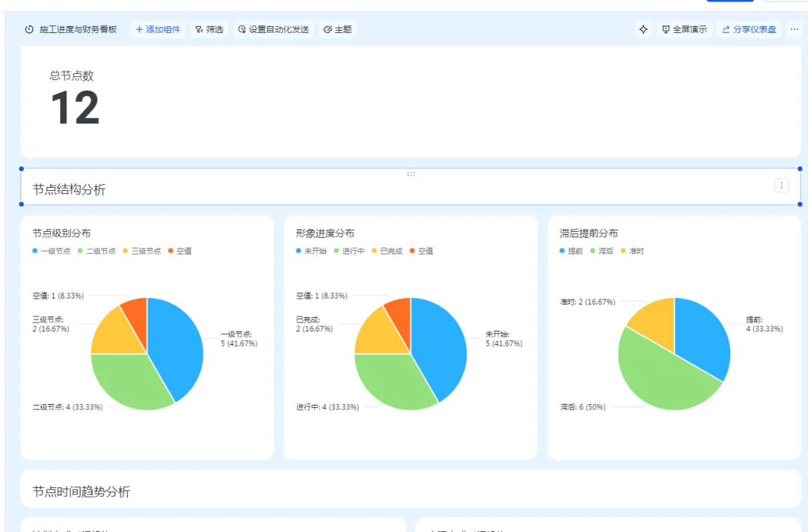Select the 节点时间趋势分析 section heading

point(82,492)
